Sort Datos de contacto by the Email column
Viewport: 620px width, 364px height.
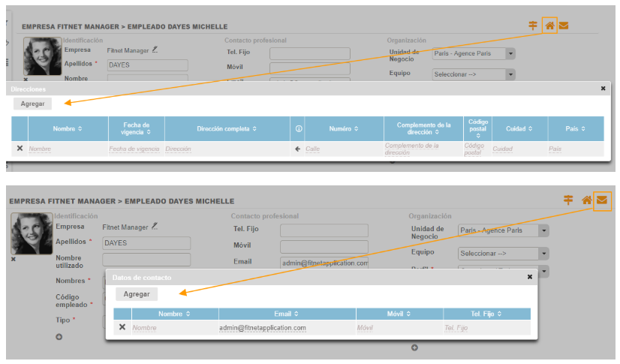(287, 314)
